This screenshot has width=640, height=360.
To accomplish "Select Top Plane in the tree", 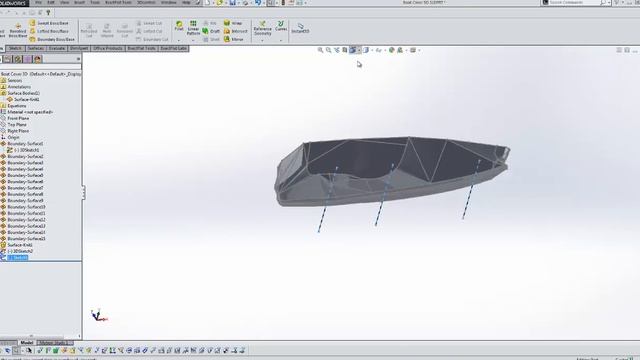I will (x=17, y=124).
